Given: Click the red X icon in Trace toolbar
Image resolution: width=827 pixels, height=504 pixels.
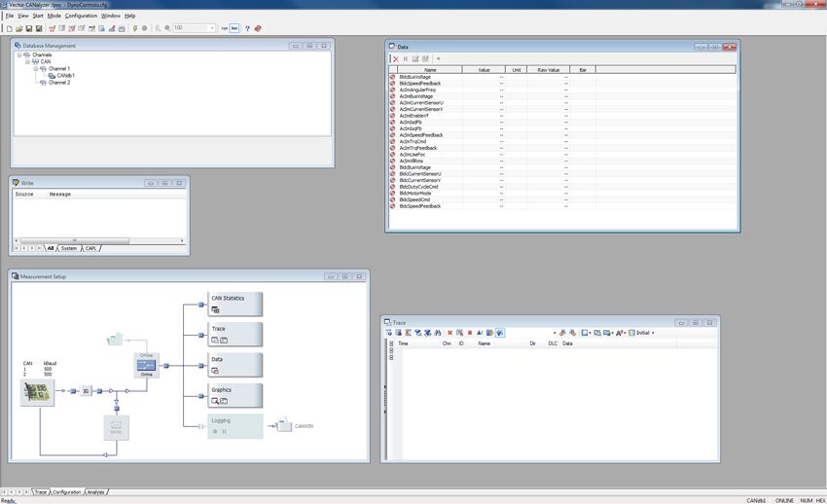Looking at the screenshot, I should (449, 333).
